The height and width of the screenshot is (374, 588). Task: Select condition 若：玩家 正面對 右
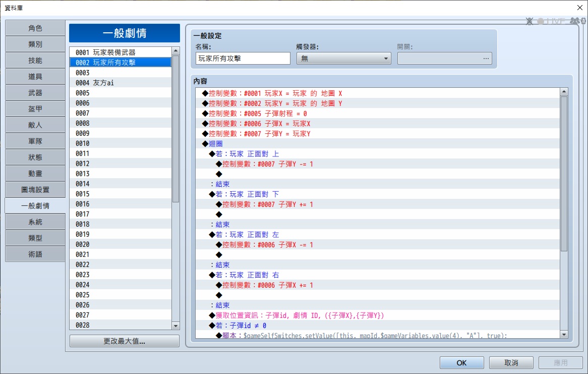pyautogui.click(x=378, y=275)
